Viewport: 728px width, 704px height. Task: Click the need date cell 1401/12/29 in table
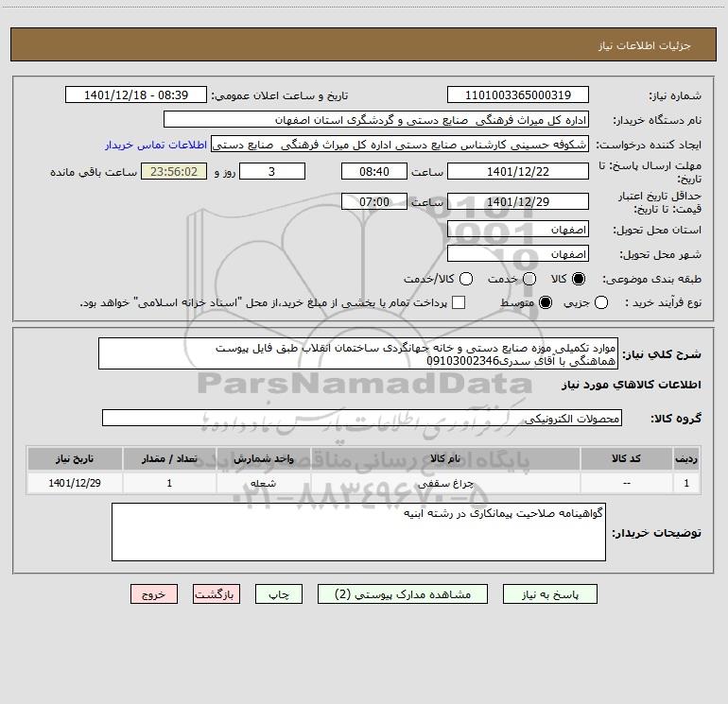click(75, 483)
